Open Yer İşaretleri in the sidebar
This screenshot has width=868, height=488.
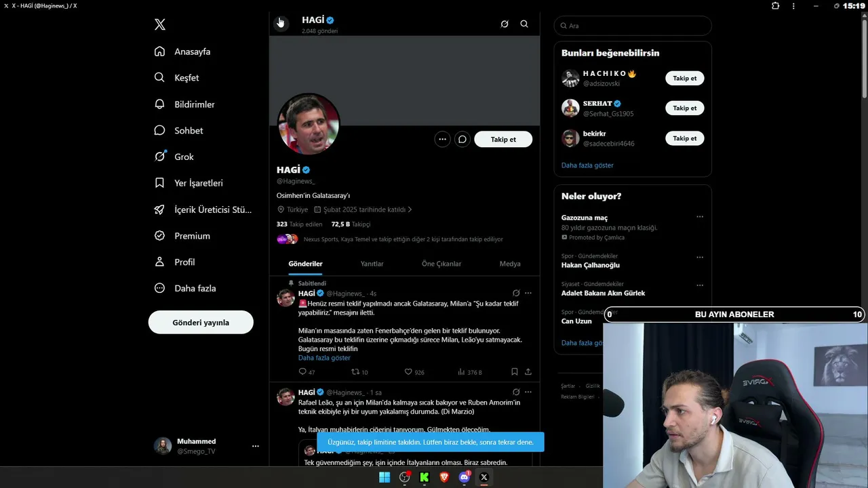(189, 183)
